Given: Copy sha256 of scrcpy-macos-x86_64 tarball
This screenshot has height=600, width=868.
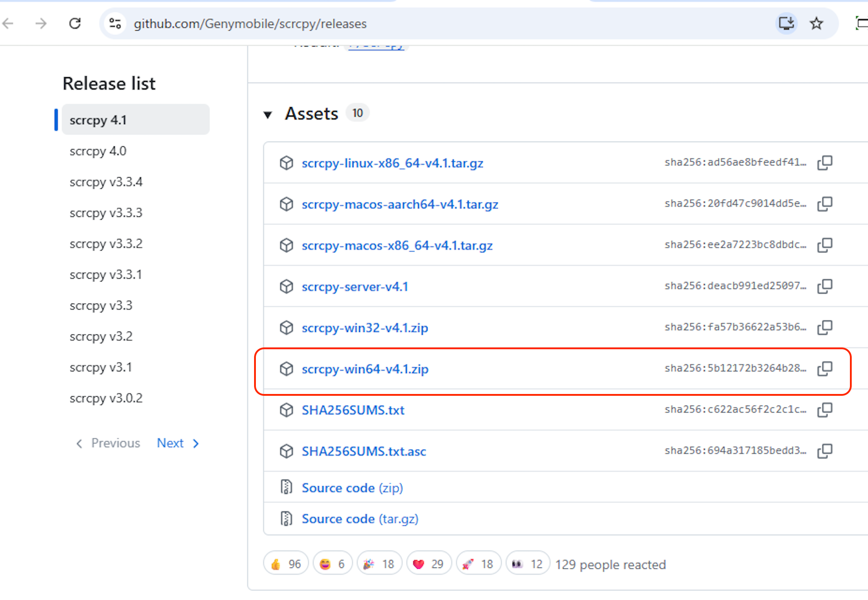Looking at the screenshot, I should (825, 245).
